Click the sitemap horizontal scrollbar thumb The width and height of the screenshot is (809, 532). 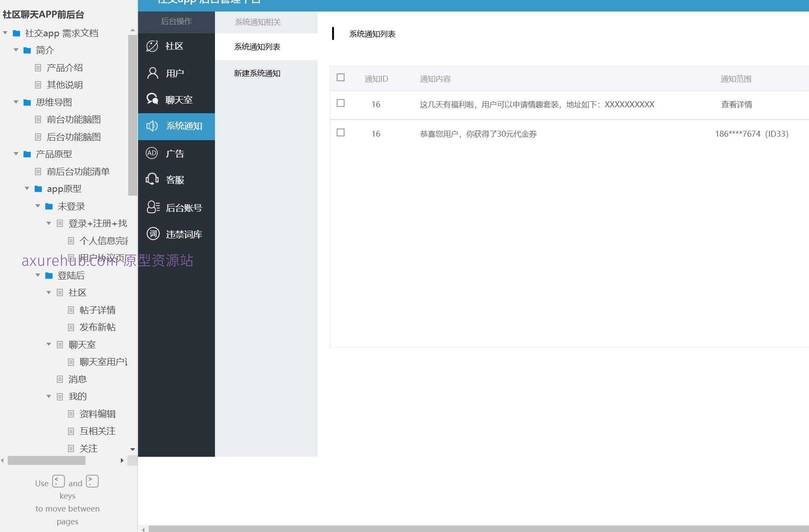pos(46,461)
